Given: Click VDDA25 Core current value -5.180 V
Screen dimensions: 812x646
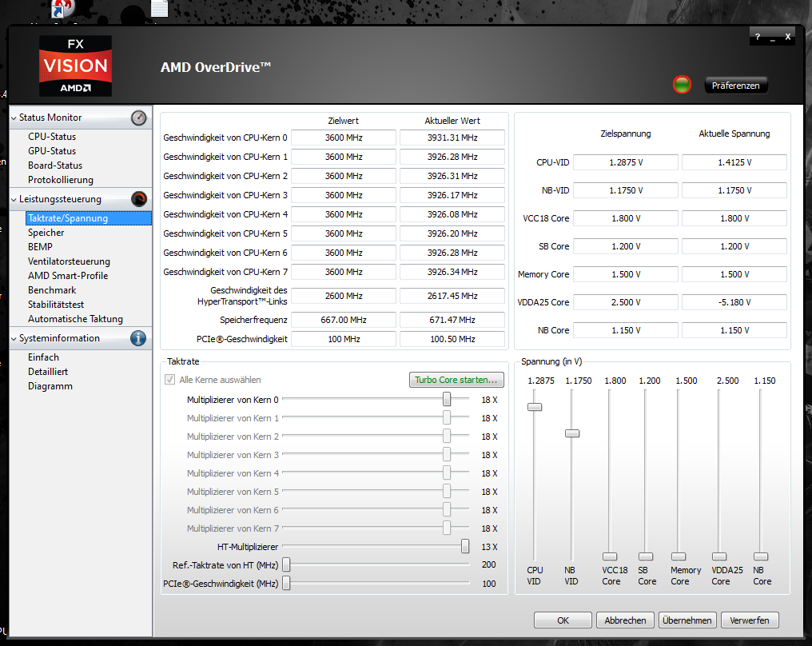Looking at the screenshot, I should [x=734, y=302].
